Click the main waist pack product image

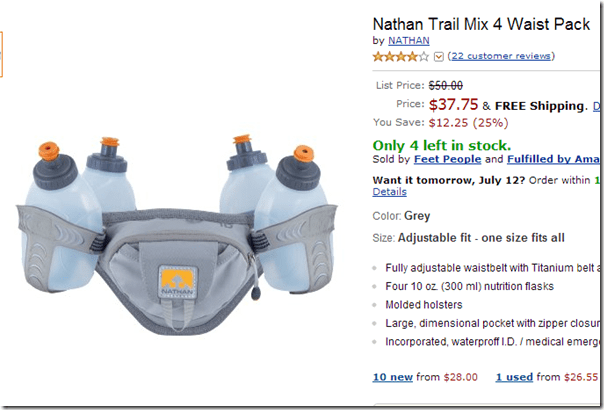[177, 235]
